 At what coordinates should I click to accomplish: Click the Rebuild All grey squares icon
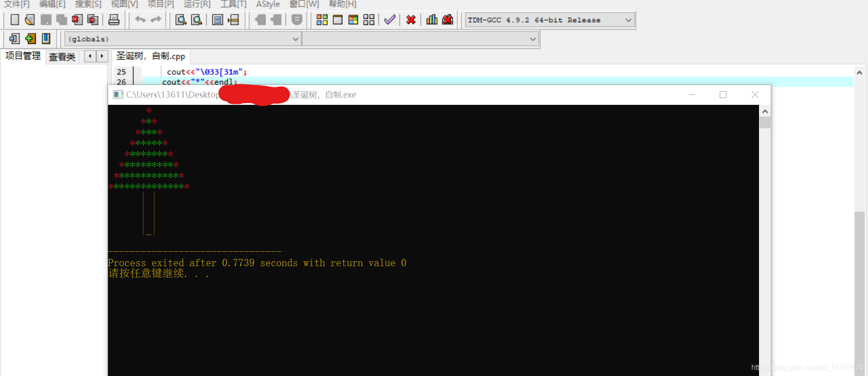coord(369,20)
